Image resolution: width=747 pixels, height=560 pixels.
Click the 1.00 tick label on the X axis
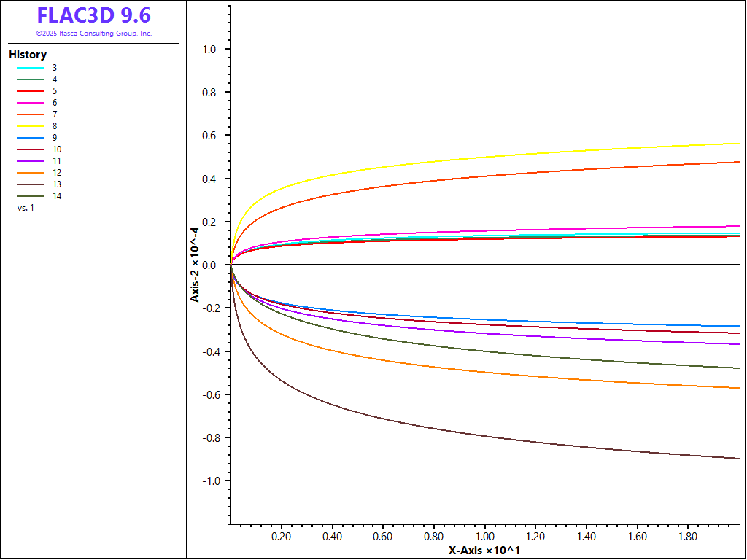484,536
